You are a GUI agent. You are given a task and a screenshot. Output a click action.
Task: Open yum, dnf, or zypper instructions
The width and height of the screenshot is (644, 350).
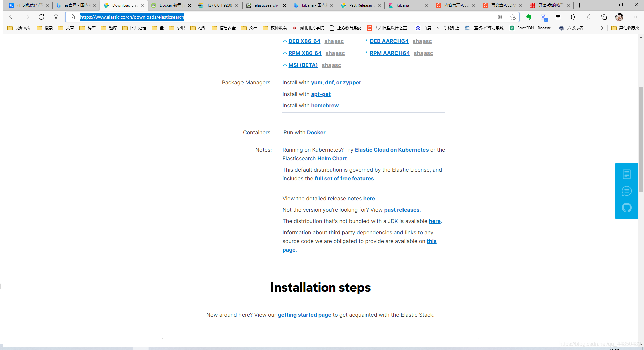pyautogui.click(x=336, y=82)
